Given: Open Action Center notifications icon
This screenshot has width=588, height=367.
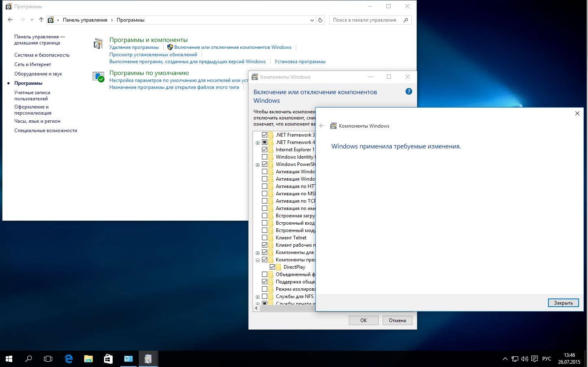Looking at the screenshot, I should [535, 359].
